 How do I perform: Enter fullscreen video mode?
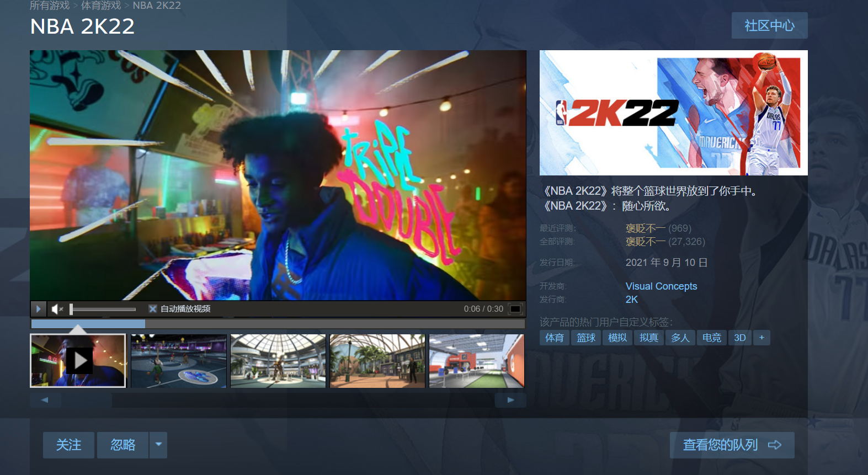pyautogui.click(x=515, y=309)
